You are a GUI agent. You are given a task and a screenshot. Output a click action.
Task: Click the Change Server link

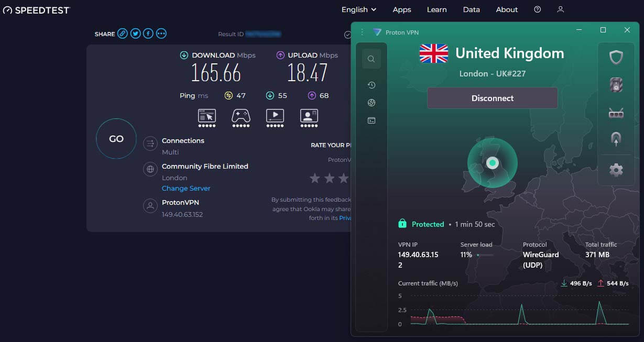pos(186,188)
